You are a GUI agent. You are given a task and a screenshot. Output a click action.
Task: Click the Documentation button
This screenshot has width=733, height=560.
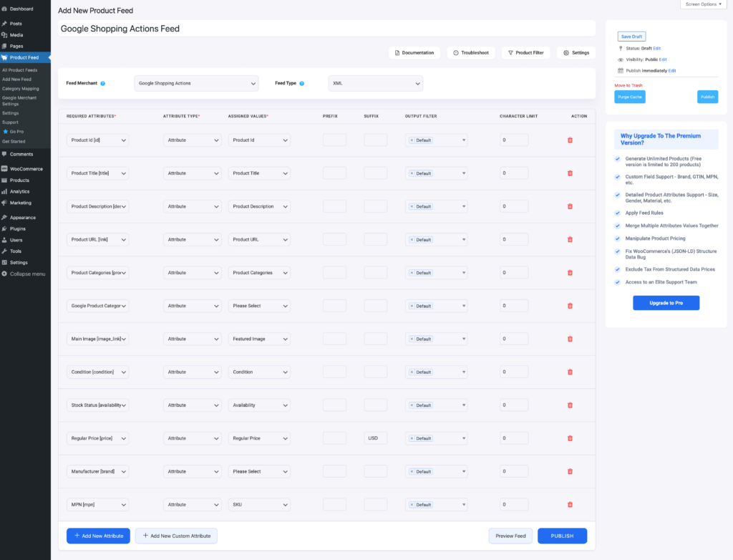[414, 53]
